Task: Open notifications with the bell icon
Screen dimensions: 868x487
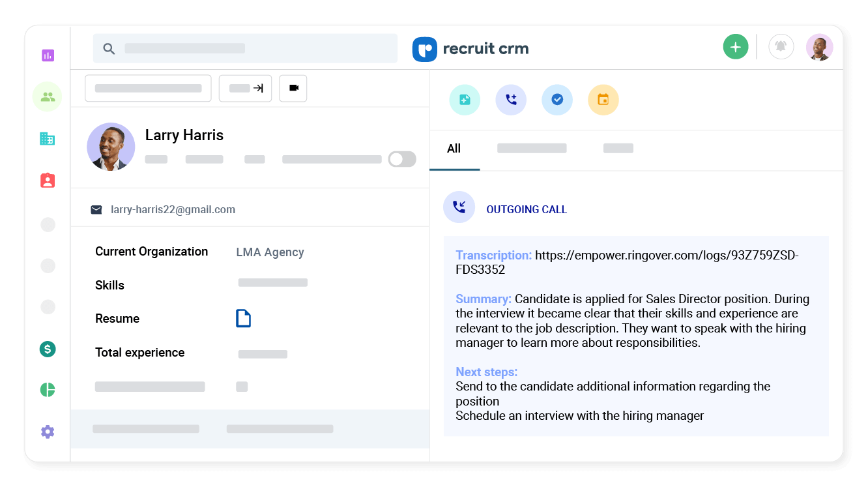Action: pyautogui.click(x=781, y=46)
